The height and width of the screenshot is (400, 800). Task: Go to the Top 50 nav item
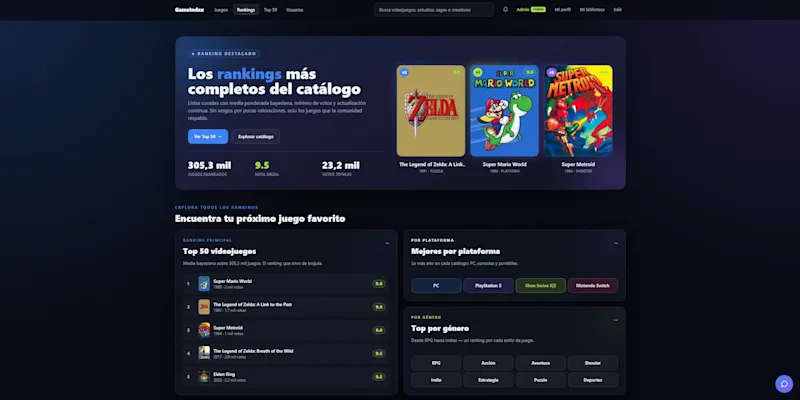tap(270, 10)
